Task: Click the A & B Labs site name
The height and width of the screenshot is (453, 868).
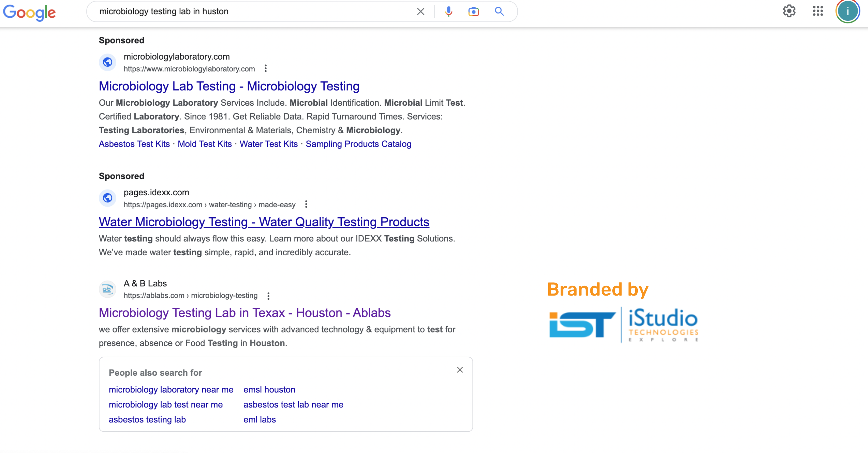Action: click(145, 283)
